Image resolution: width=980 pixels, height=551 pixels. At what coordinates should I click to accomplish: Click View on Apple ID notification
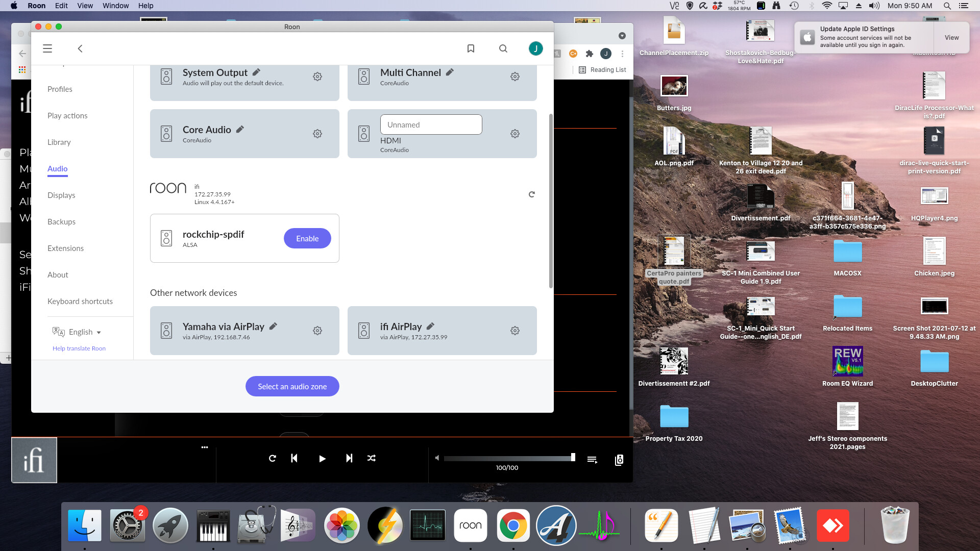(951, 37)
